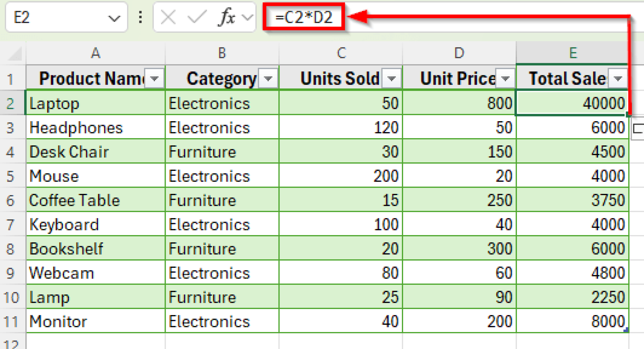Open the Unit Price filter menu
Image resolution: width=644 pixels, height=349 pixels.
point(505,78)
